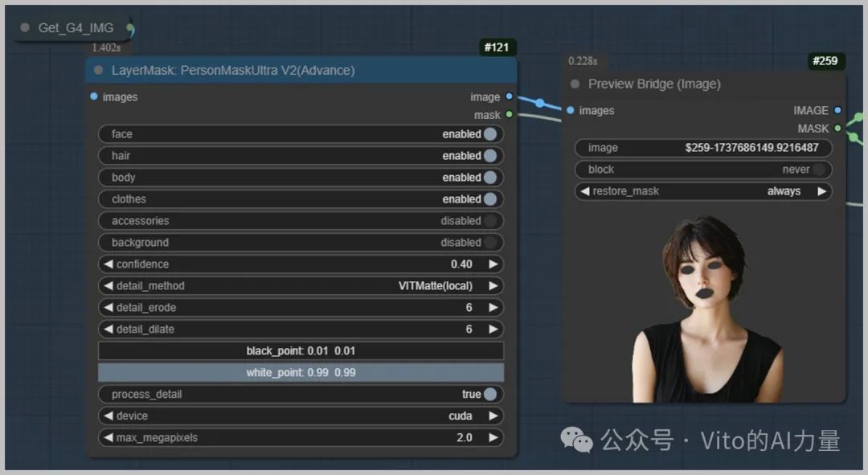Click the Get_G4_IMG output connector
Viewport: 868px width, 475px height.
(129, 27)
